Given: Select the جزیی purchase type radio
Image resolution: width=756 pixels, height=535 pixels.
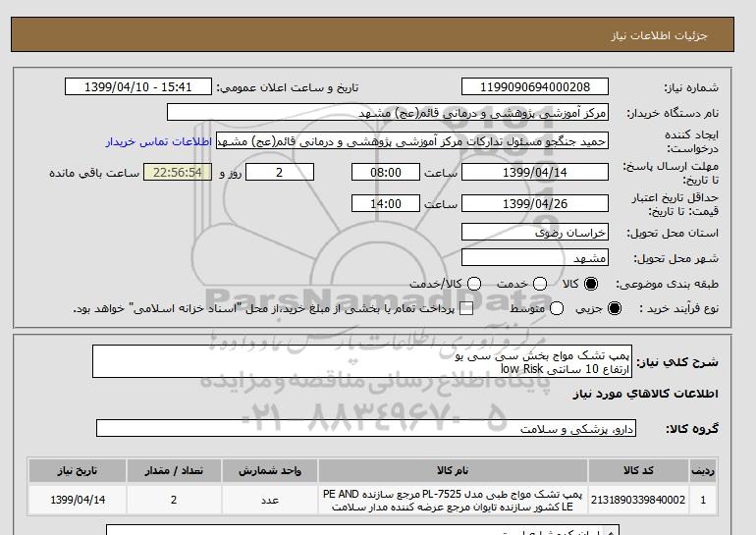Looking at the screenshot, I should click(615, 308).
